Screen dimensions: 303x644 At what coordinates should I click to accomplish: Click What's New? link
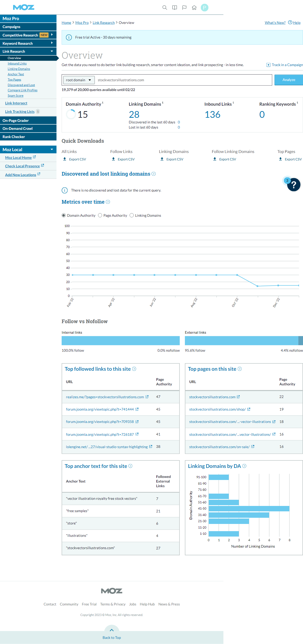[275, 23]
